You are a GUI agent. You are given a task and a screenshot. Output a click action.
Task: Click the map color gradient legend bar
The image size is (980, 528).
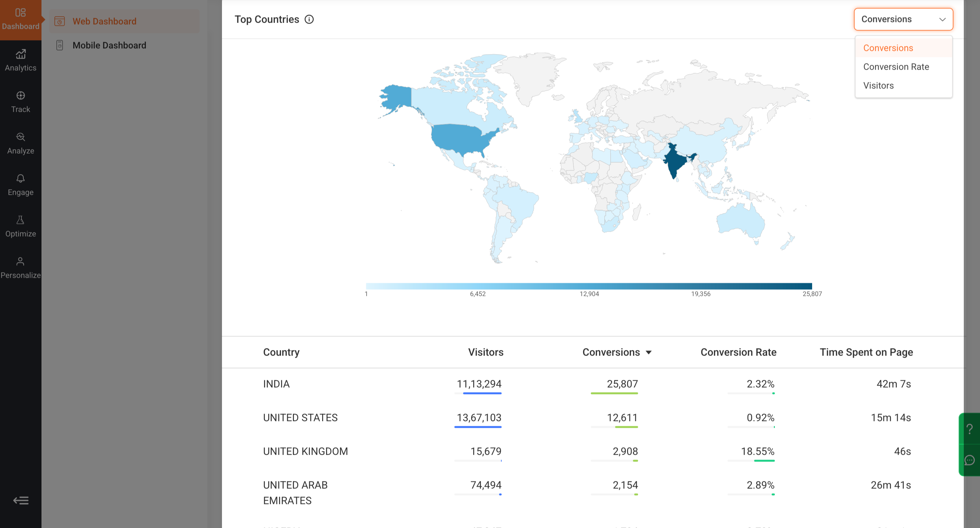(x=589, y=286)
